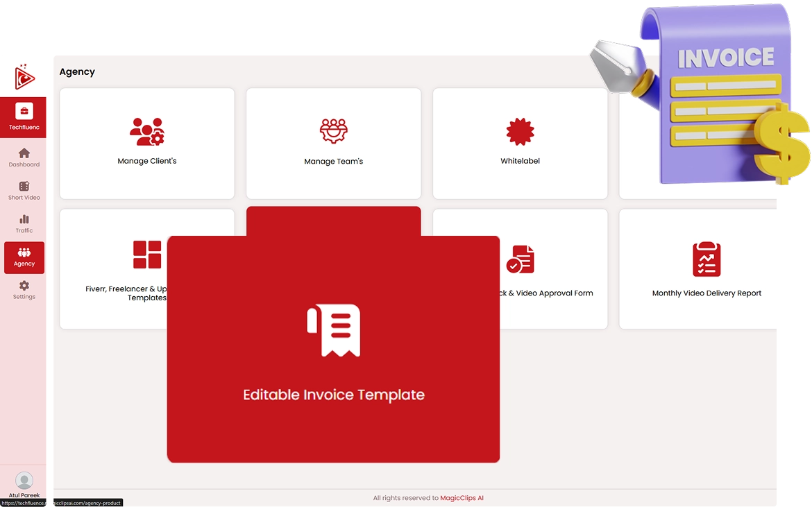Open the Traffic bar chart section
Screen dimensions: 812x507
24,220
